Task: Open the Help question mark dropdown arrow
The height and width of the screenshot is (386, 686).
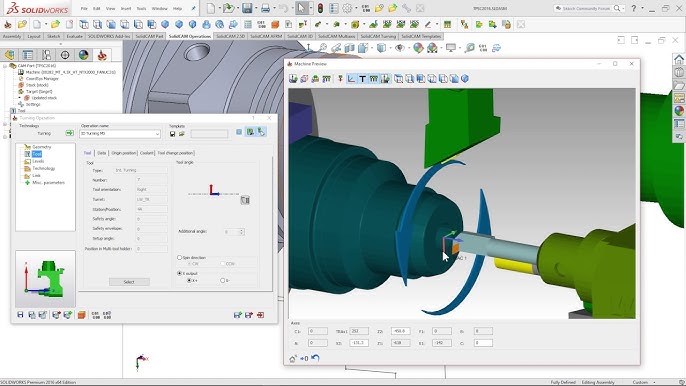Action: click(x=642, y=8)
